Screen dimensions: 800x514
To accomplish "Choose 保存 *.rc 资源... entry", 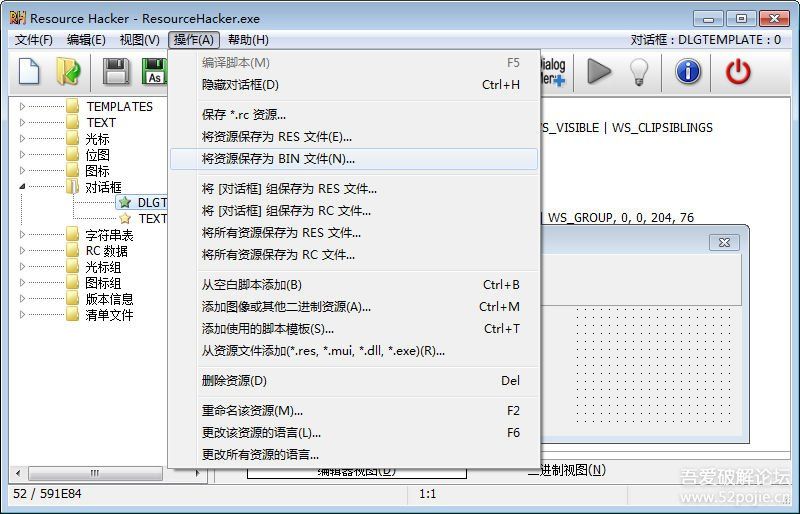I will (x=354, y=115).
